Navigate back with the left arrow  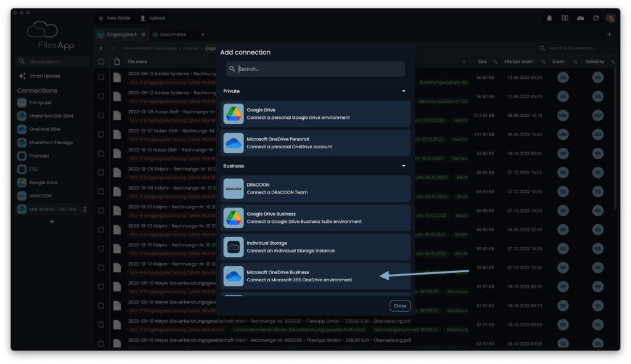[x=101, y=49]
